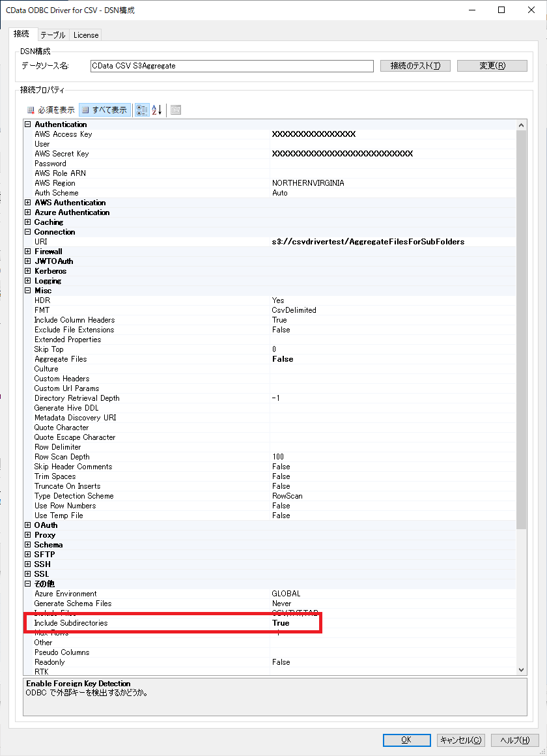Select the Auth Scheme row
The width and height of the screenshot is (547, 756).
point(273,193)
